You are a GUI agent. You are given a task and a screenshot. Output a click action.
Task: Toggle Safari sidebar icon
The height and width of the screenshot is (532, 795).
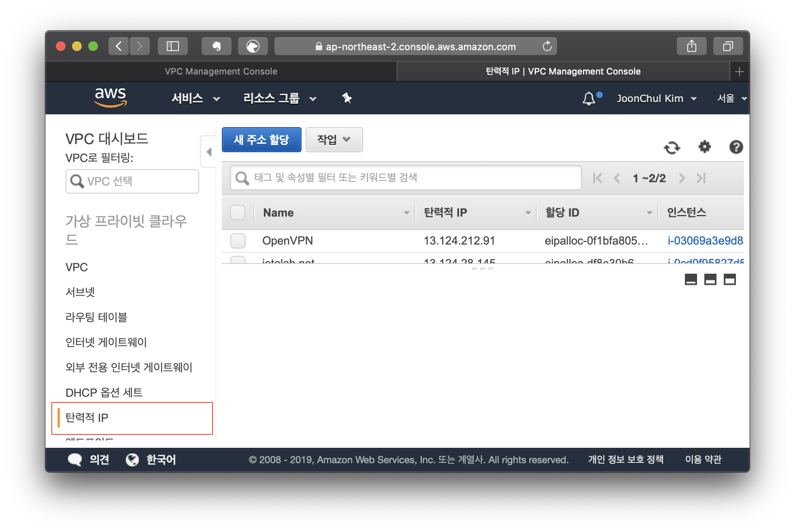pyautogui.click(x=173, y=46)
